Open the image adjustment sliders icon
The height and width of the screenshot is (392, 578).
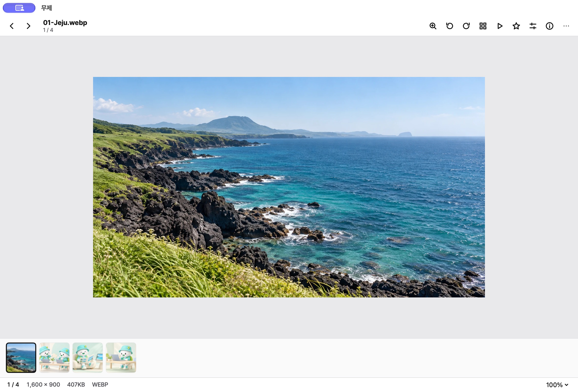[x=533, y=26]
